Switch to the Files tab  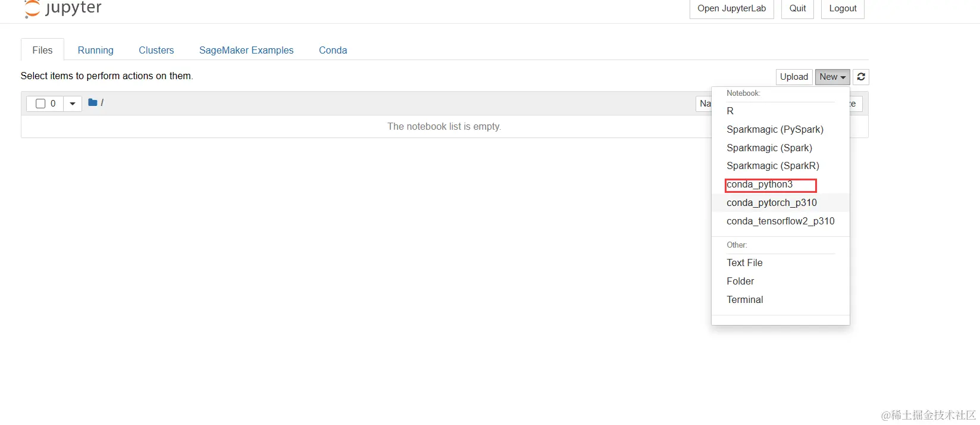click(x=42, y=50)
